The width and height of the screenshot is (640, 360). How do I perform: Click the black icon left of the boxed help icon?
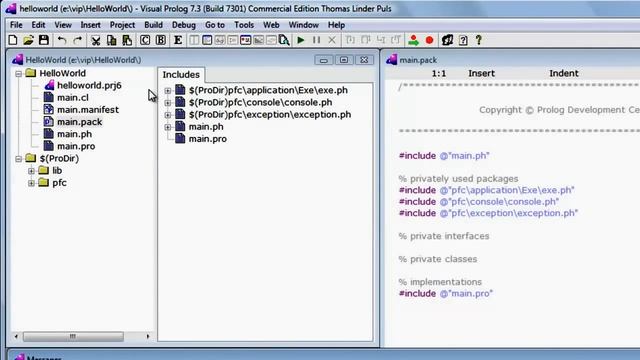pyautogui.click(x=447, y=40)
